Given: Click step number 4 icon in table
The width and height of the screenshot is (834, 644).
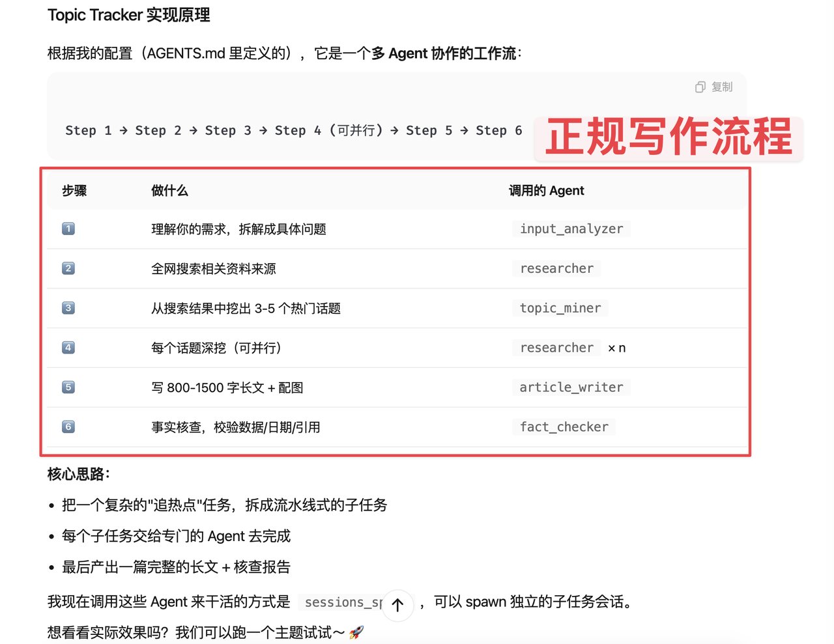Looking at the screenshot, I should coord(68,348).
